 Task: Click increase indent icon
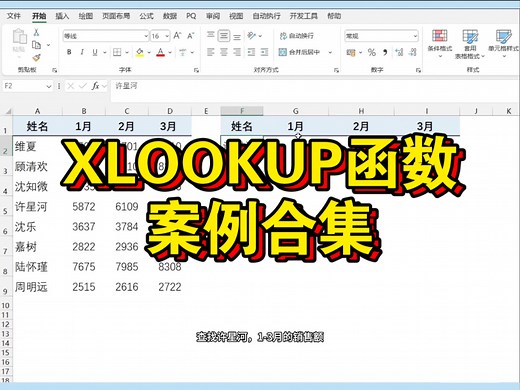point(264,52)
